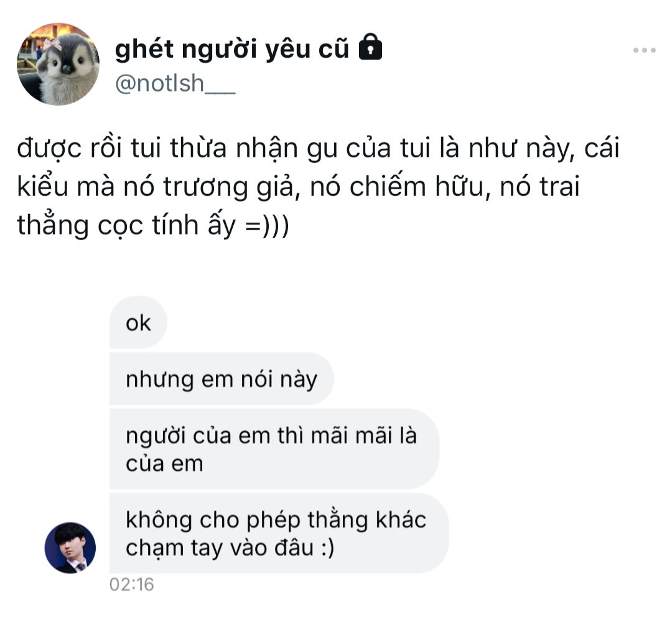Open profile via name "ghét người yêu cũ"
The image size is (672, 630).
pos(232,49)
